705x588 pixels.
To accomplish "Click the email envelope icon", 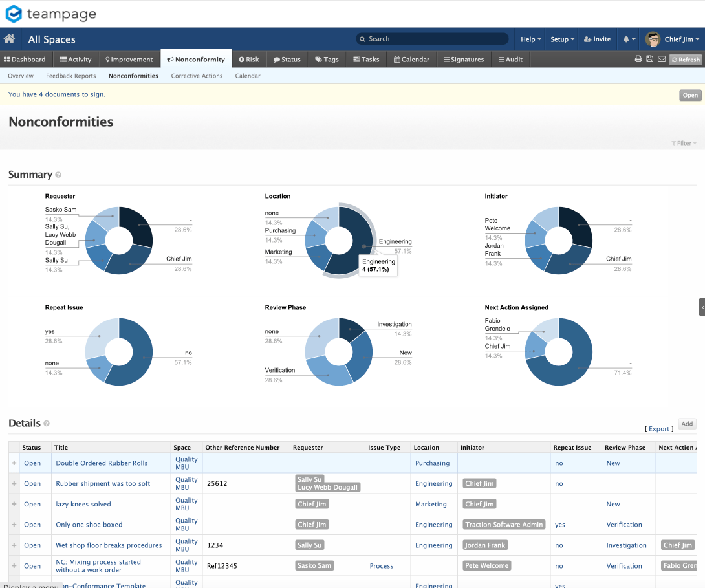I will pyautogui.click(x=662, y=60).
